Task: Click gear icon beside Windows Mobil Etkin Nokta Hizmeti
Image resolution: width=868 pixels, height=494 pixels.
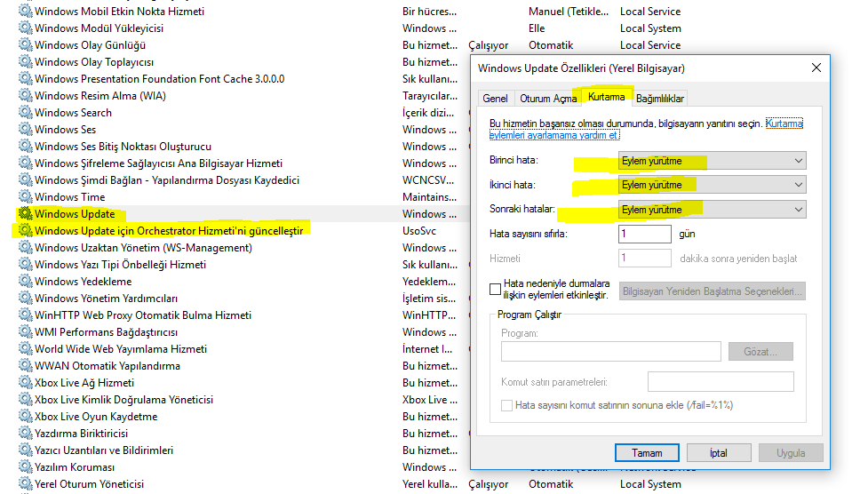Action: 26,11
